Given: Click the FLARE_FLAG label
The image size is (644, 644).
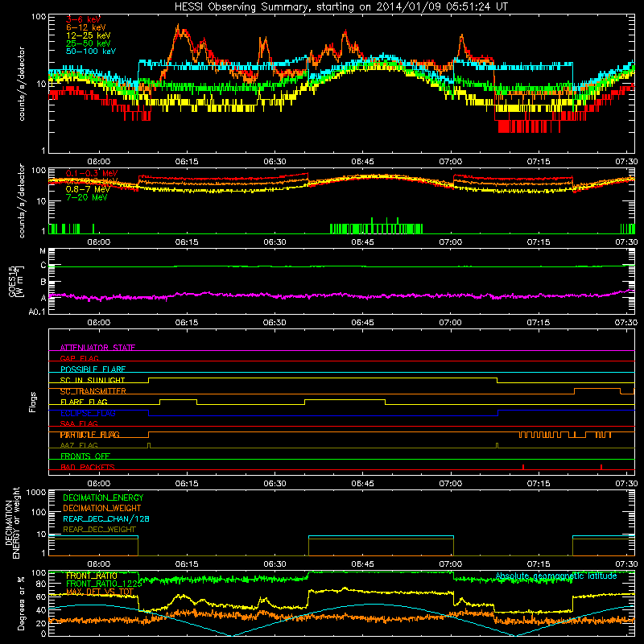Looking at the screenshot, I should pyautogui.click(x=84, y=402).
